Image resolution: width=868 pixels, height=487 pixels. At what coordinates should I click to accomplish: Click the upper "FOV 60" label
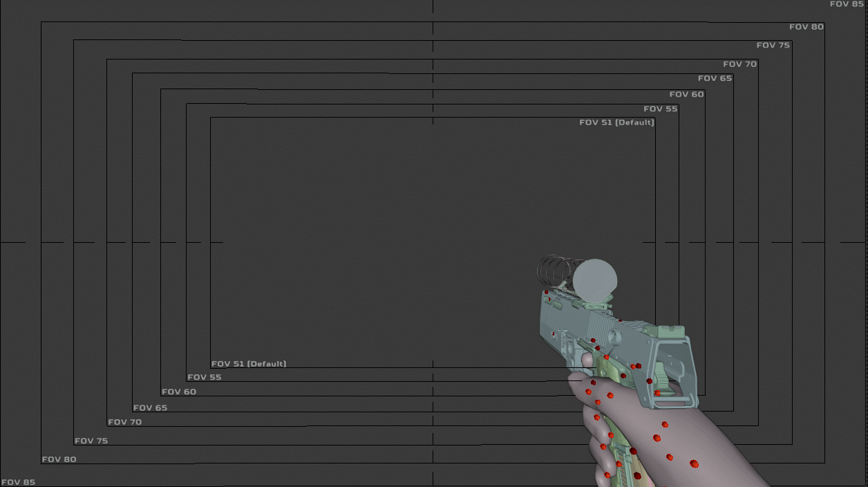686,94
